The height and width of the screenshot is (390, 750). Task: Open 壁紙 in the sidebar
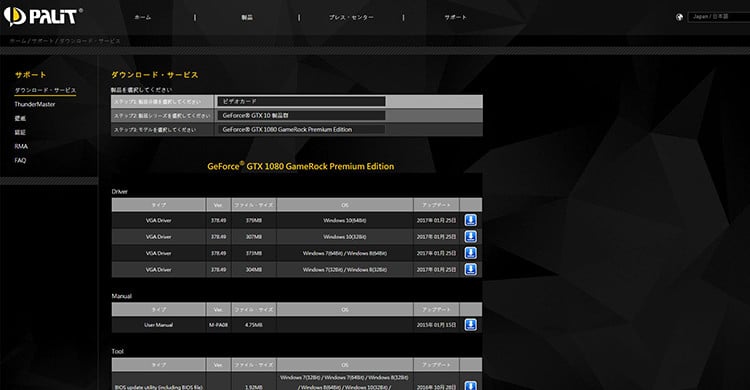point(20,118)
